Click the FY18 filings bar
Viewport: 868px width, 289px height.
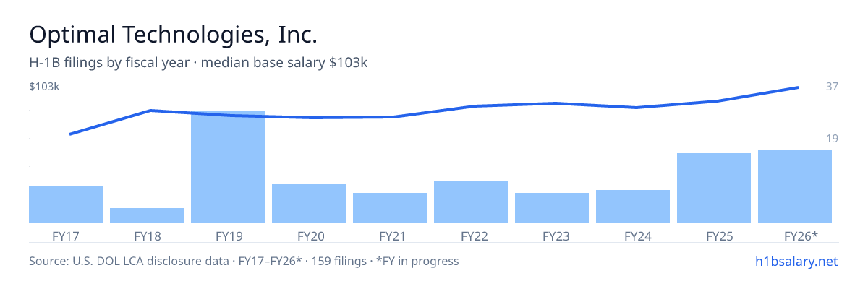147,215
